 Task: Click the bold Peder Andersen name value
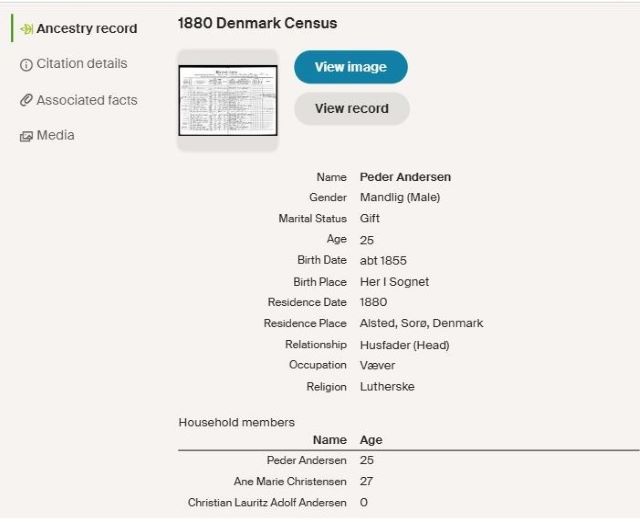[405, 177]
